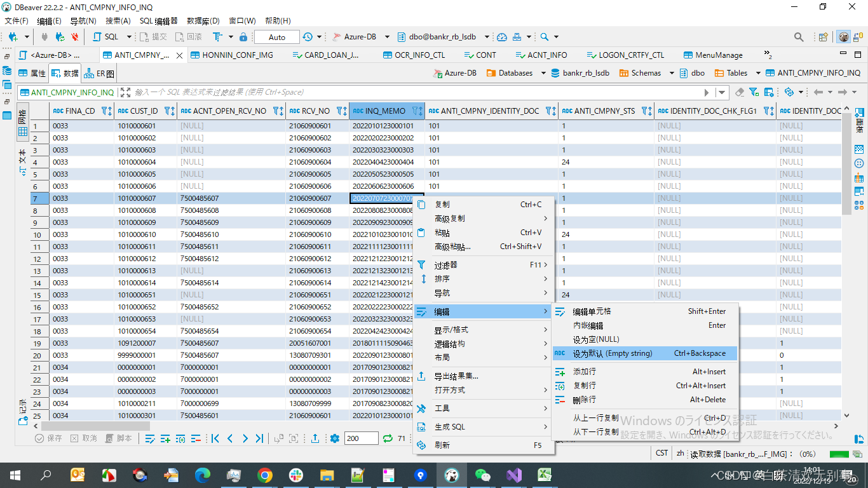The height and width of the screenshot is (488, 868).
Task: Click the new connection plug icon
Action: point(13,37)
